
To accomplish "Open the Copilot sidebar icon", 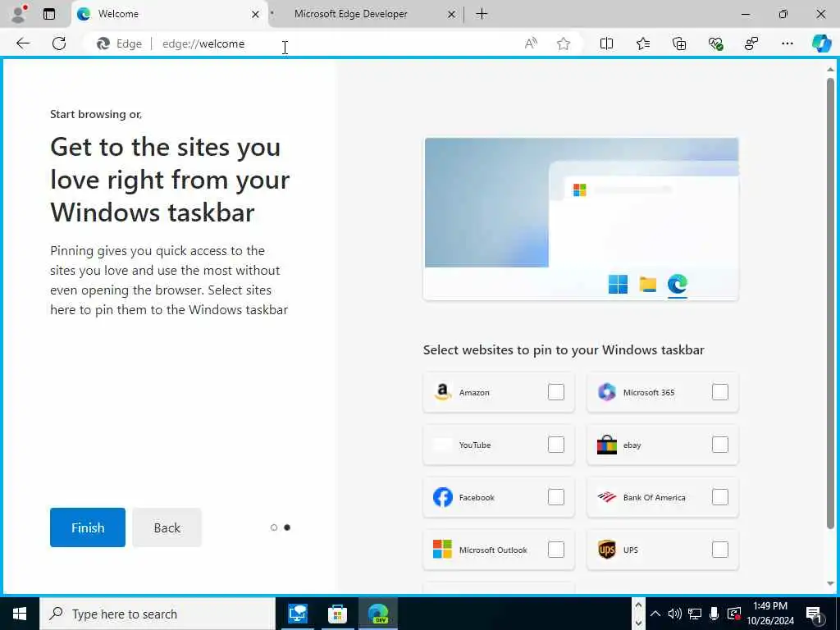I will (821, 44).
